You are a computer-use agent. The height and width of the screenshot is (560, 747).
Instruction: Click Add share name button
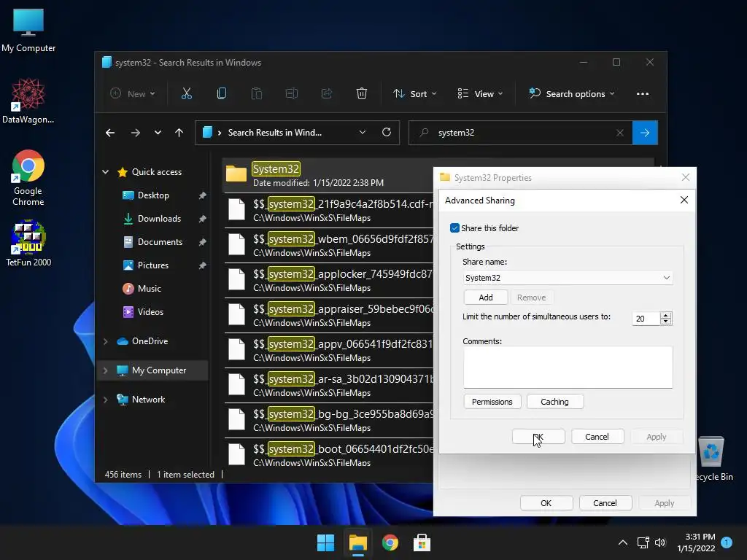[x=485, y=297]
